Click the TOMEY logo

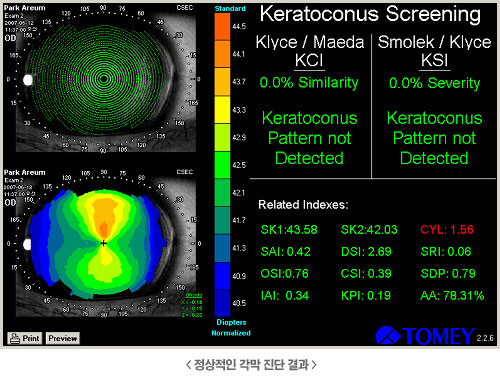(x=425, y=336)
